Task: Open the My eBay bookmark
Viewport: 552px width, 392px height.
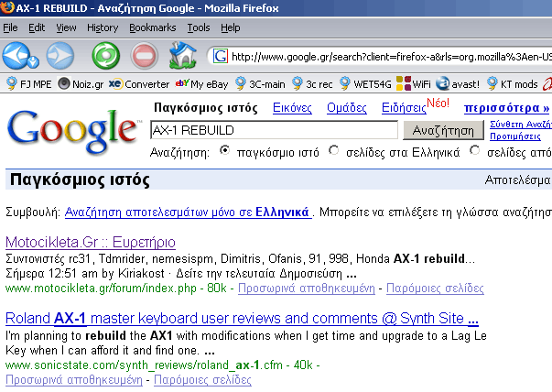Action: pyautogui.click(x=202, y=84)
